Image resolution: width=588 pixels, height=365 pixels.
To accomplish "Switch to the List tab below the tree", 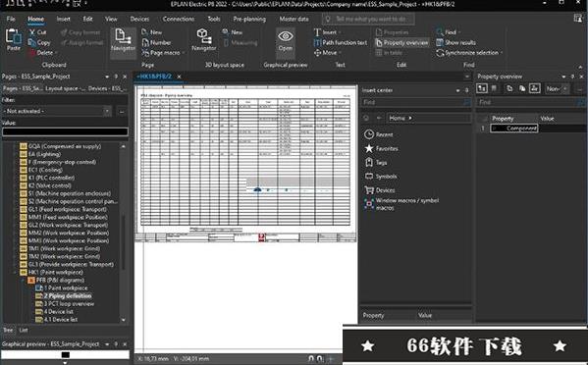I will tap(24, 330).
